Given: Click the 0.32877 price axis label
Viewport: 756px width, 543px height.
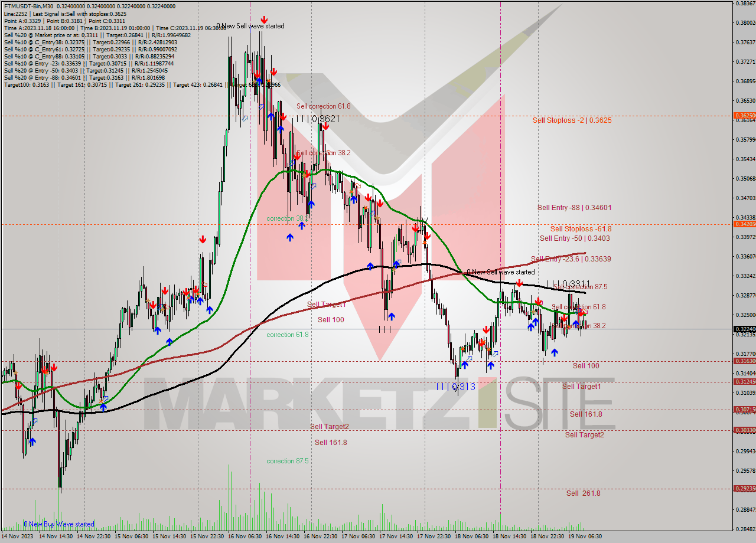Looking at the screenshot, I should coord(745,295).
